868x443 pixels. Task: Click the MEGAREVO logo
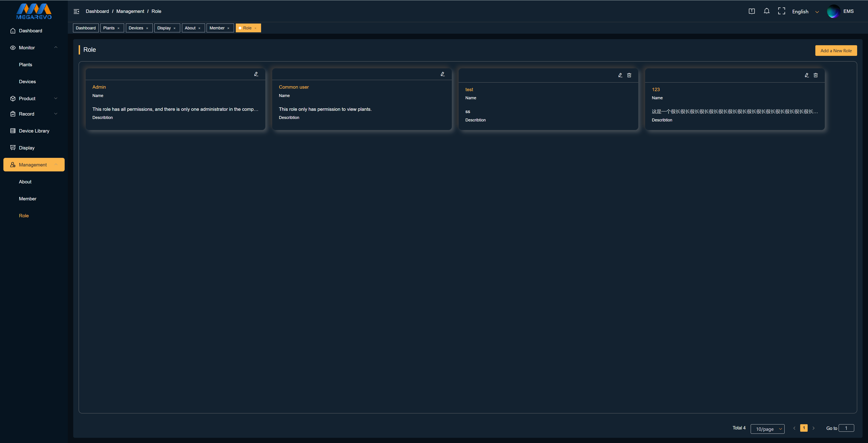[34, 12]
